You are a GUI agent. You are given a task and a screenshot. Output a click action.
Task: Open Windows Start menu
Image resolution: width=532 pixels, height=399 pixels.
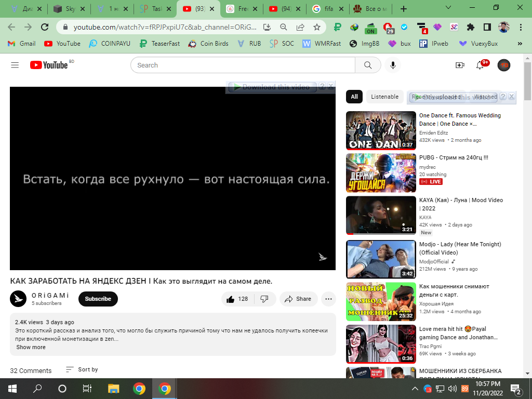(12, 389)
